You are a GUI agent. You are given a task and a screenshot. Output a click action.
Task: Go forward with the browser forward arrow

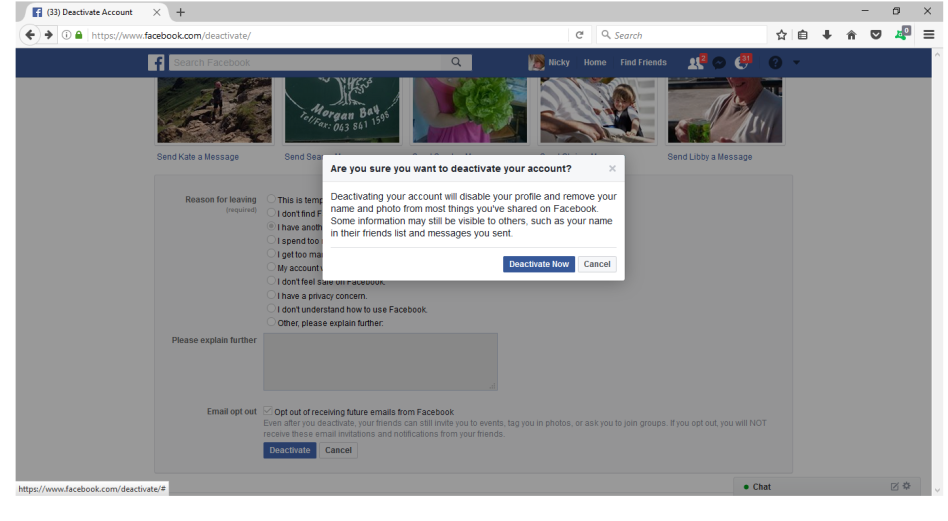coord(49,35)
